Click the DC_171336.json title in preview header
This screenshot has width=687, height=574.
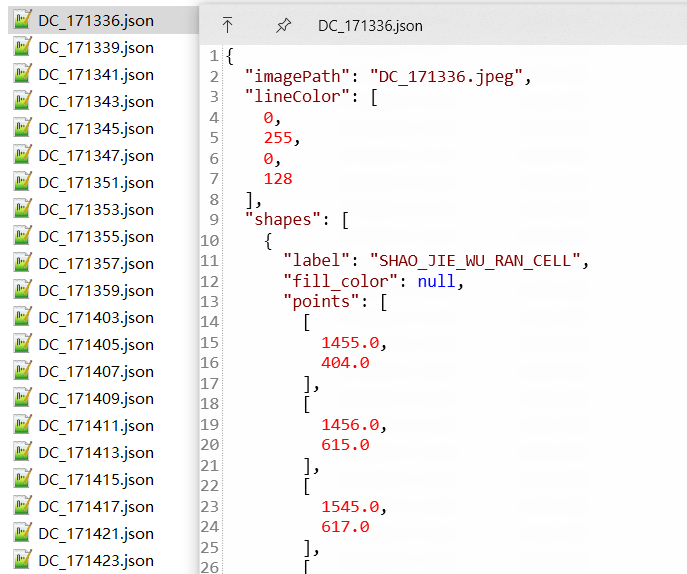click(x=370, y=26)
